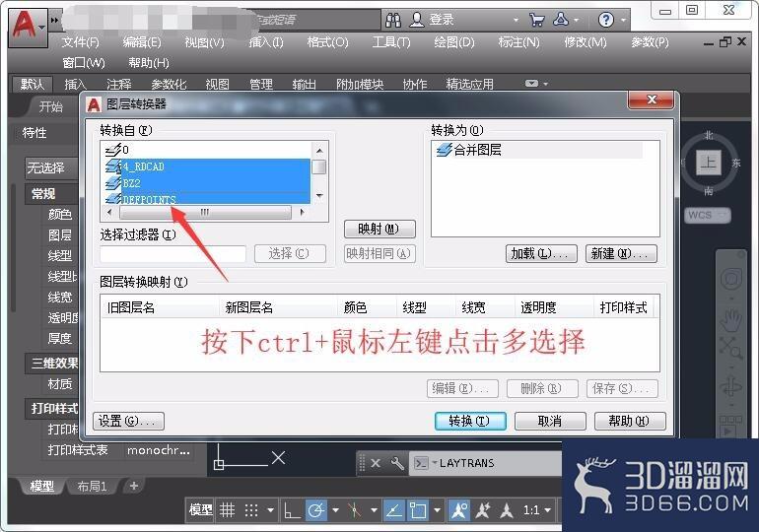The image size is (759, 532).
Task: Switch to the 布局1 layout tab
Action: (92, 486)
